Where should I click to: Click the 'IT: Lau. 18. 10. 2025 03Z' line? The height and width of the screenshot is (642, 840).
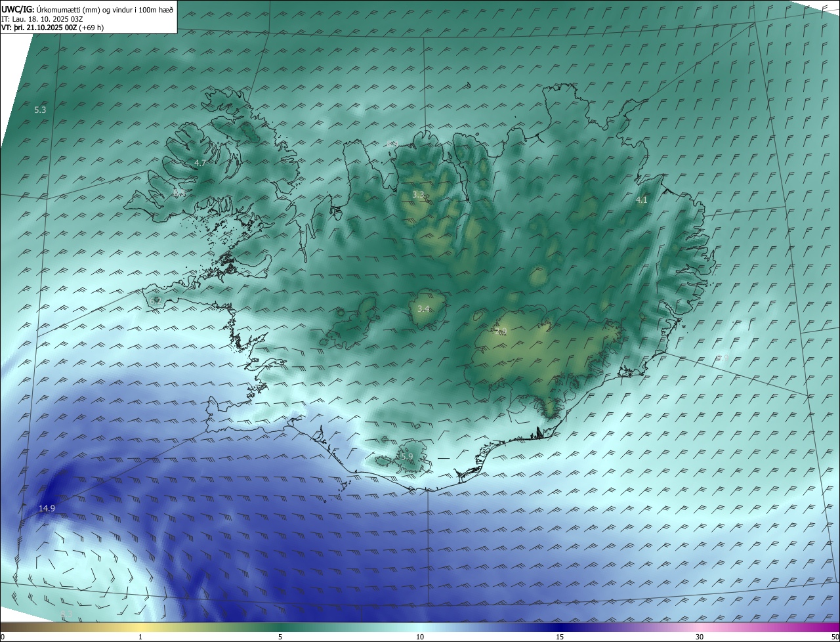42,19
